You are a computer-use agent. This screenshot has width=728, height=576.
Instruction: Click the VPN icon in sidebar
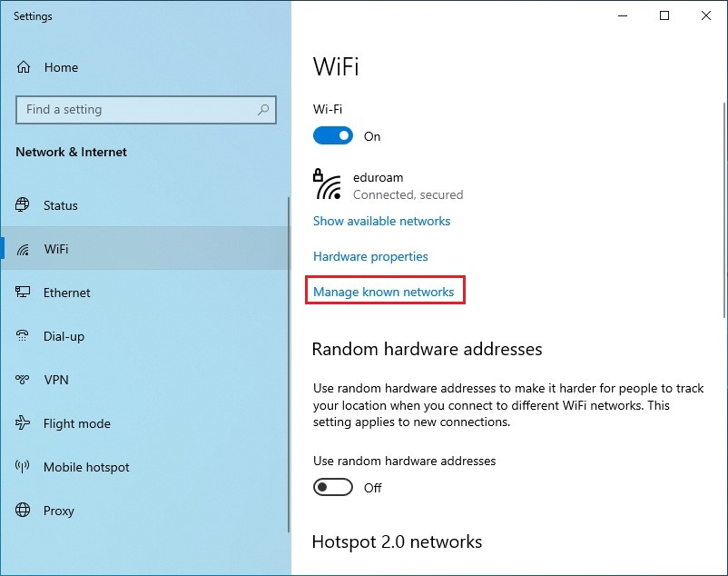(x=23, y=380)
